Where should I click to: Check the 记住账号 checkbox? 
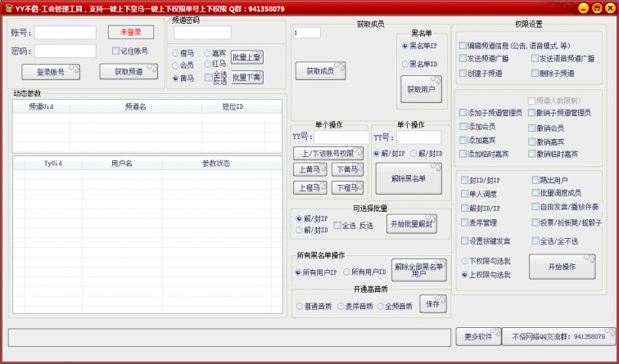point(115,51)
